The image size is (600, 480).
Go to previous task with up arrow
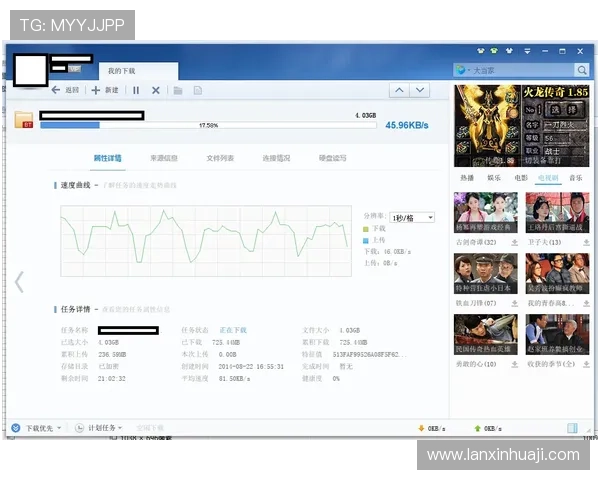398,90
